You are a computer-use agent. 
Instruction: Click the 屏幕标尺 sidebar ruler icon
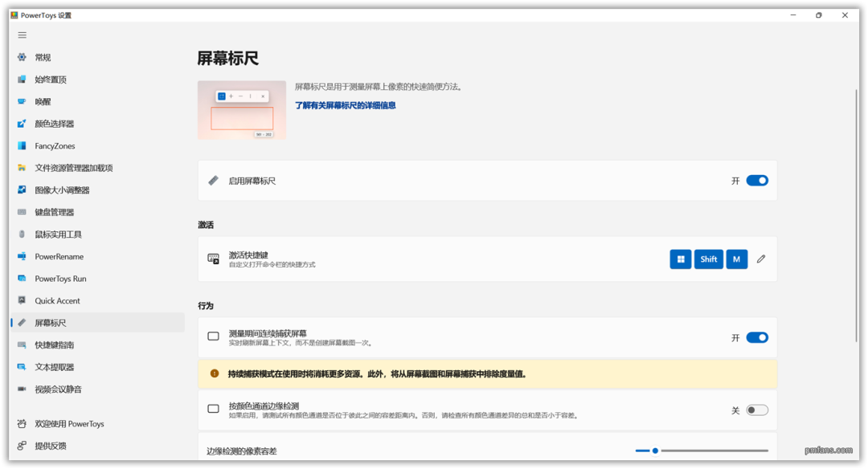(x=22, y=323)
